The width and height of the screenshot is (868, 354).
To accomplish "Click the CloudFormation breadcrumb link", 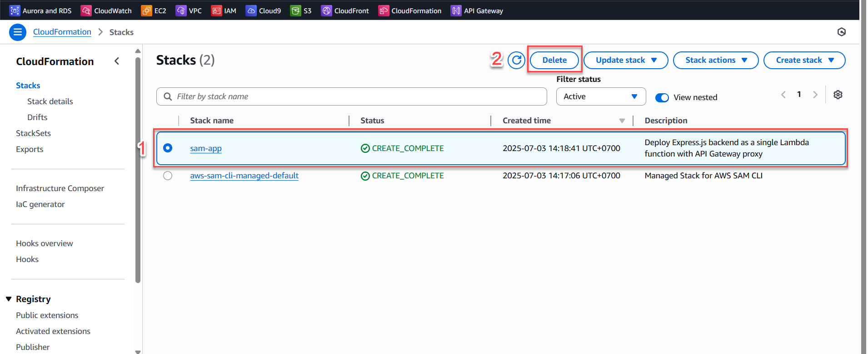I will (62, 32).
